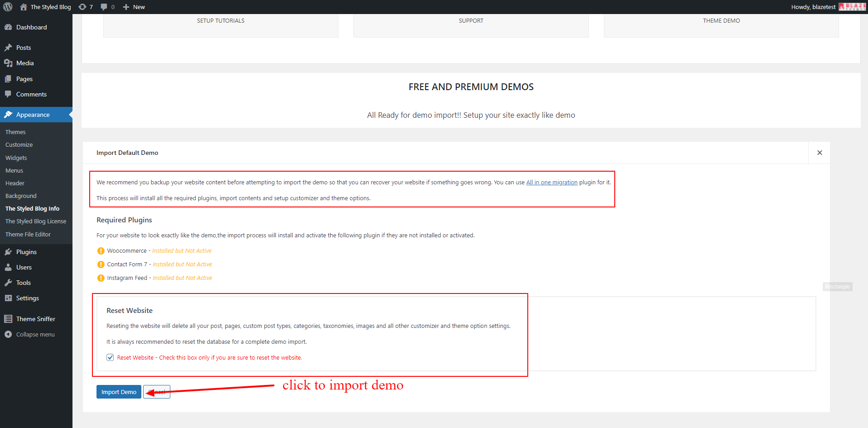Open the Settings menu in sidebar

[27, 298]
